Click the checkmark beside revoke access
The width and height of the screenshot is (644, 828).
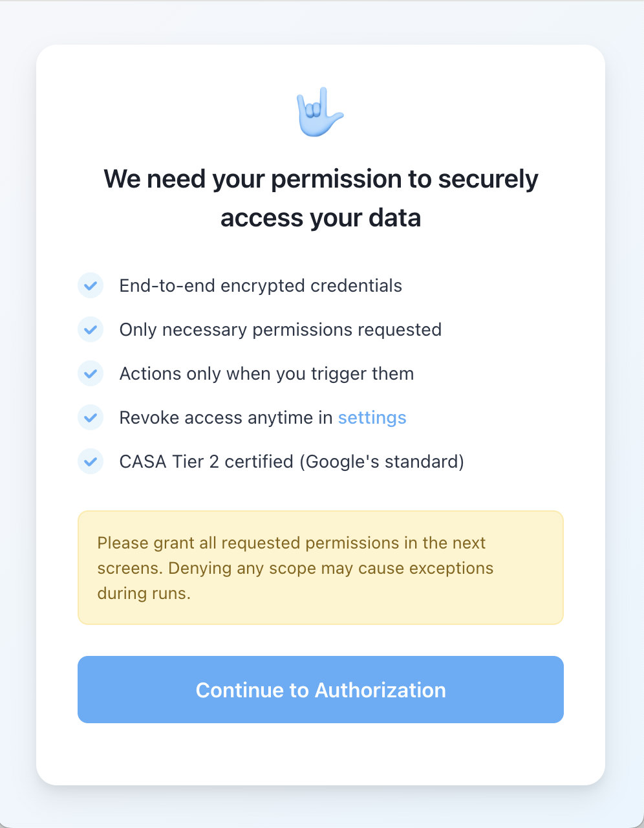point(91,417)
